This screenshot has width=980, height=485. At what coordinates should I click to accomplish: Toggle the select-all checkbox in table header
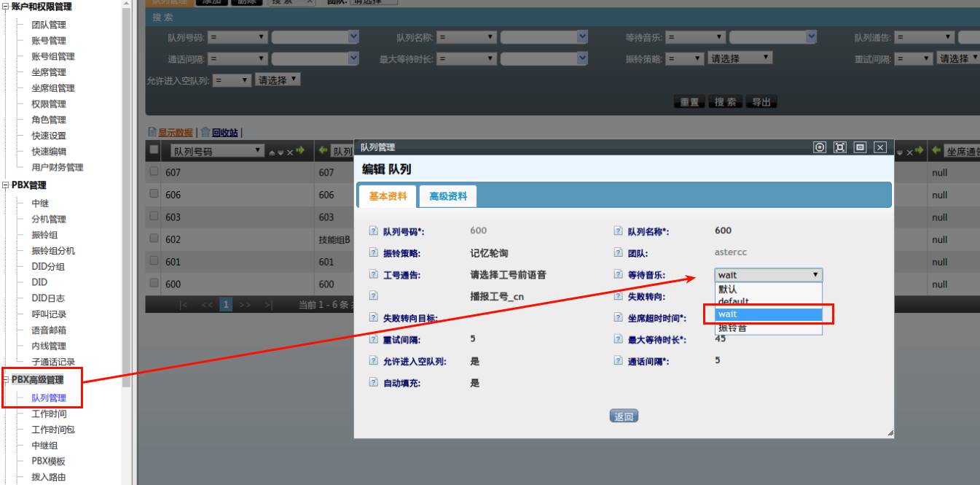click(x=154, y=150)
